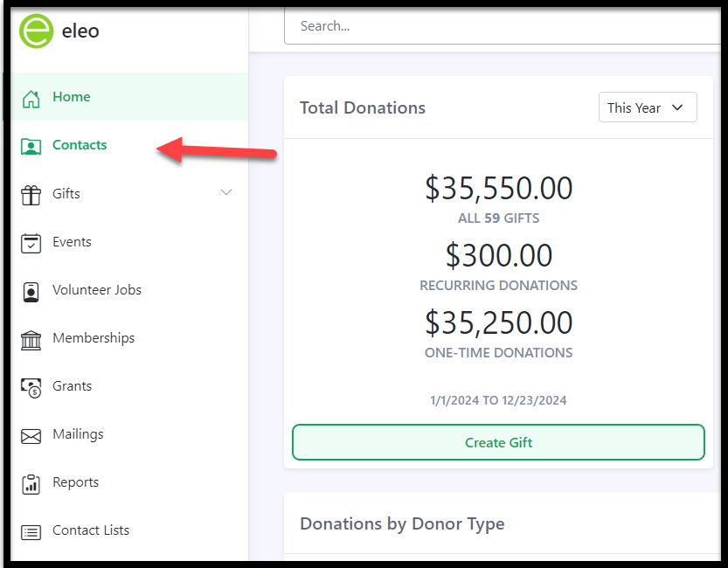
Task: Click the Grants money icon
Action: coord(31,388)
